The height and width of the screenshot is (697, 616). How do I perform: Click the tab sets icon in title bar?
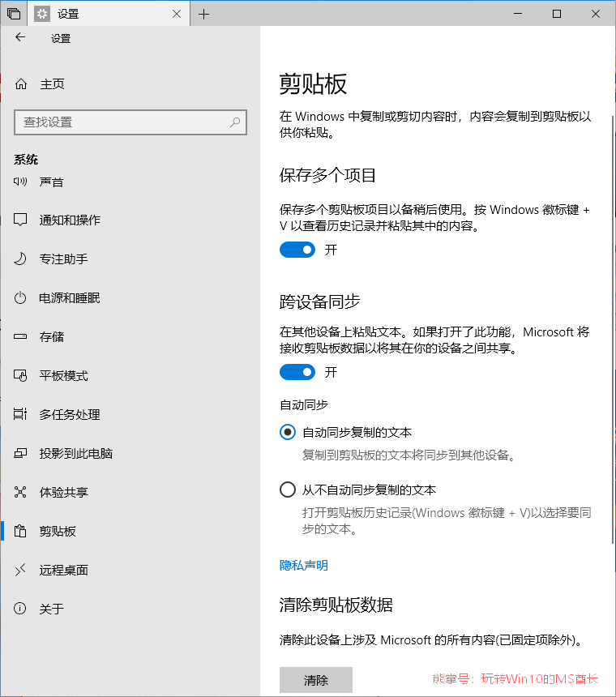(14, 14)
